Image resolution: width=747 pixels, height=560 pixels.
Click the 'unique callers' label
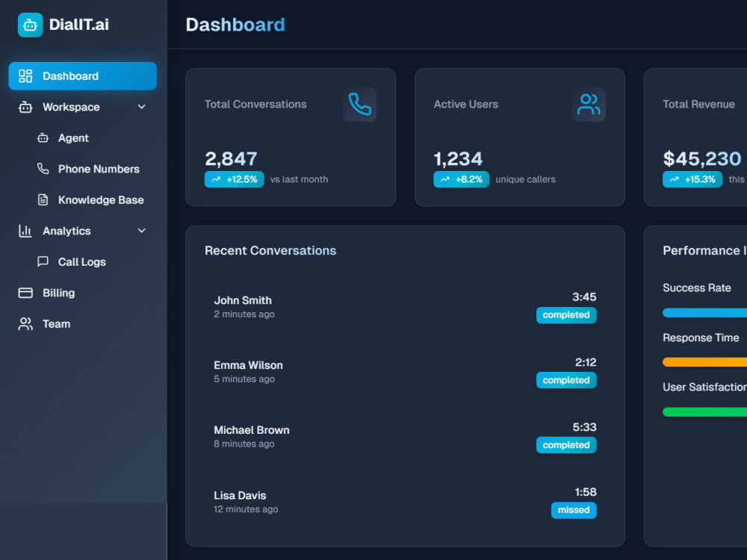(525, 179)
